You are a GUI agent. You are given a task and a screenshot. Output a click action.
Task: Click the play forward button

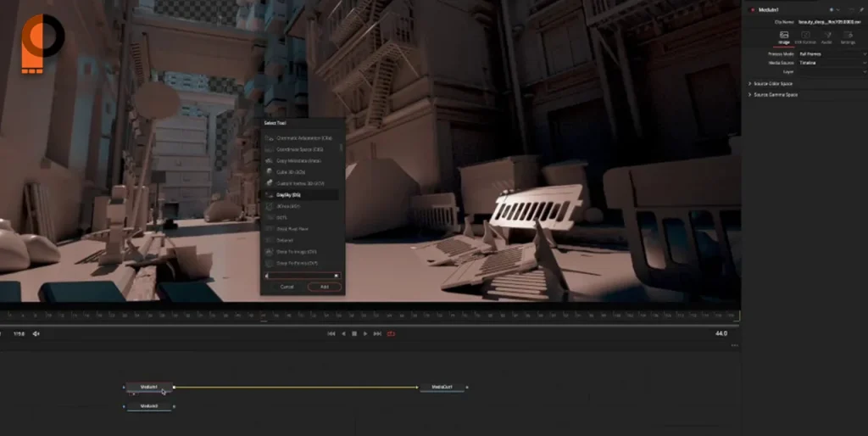365,333
